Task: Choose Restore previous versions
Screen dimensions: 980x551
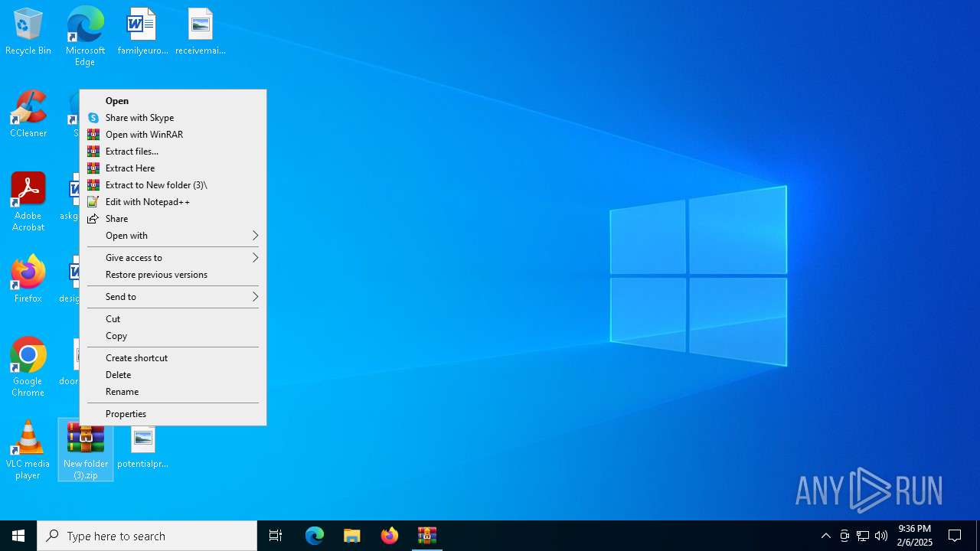Action: tap(173, 275)
